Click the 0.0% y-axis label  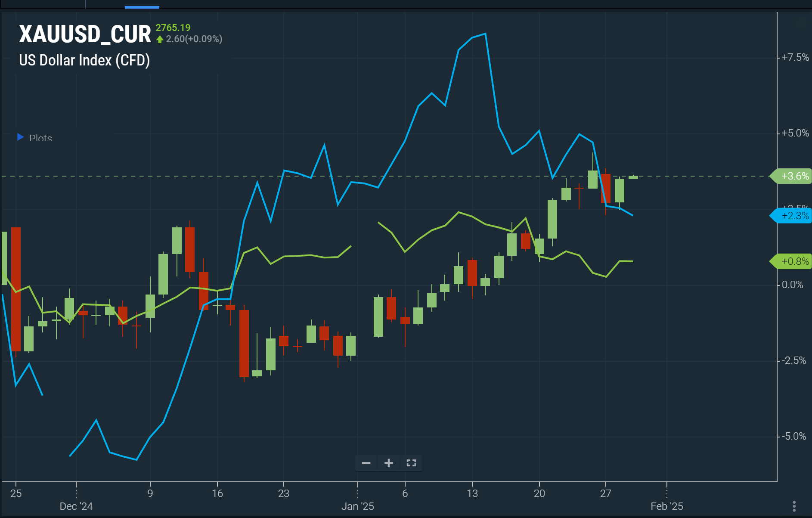[792, 285]
